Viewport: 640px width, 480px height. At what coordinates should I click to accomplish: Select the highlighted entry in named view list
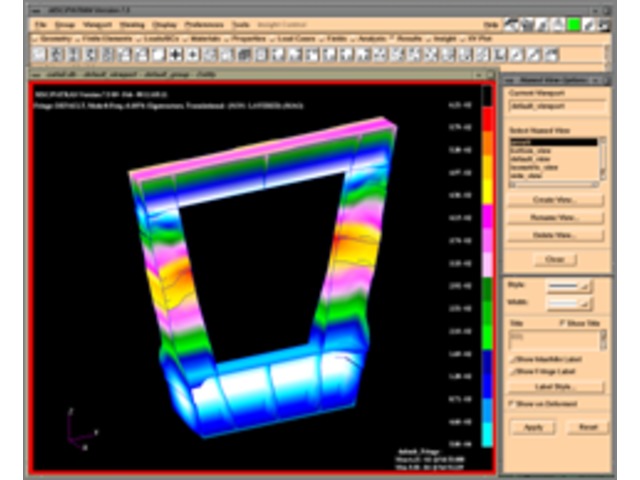pos(553,142)
